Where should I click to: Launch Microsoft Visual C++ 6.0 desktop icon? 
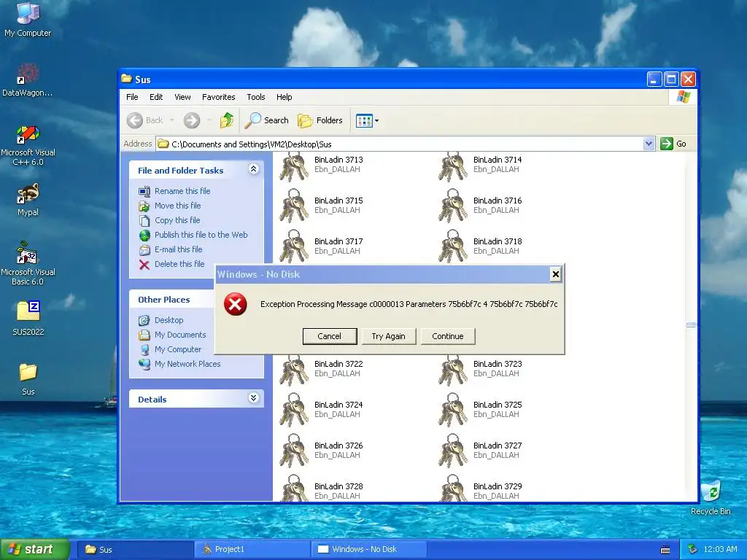click(28, 145)
